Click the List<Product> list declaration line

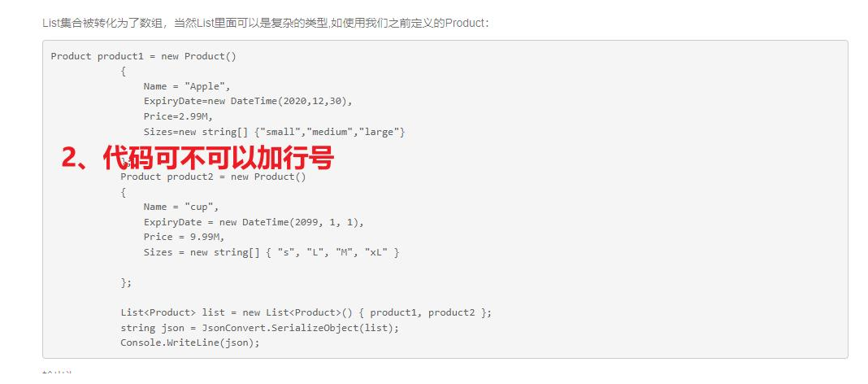click(306, 312)
